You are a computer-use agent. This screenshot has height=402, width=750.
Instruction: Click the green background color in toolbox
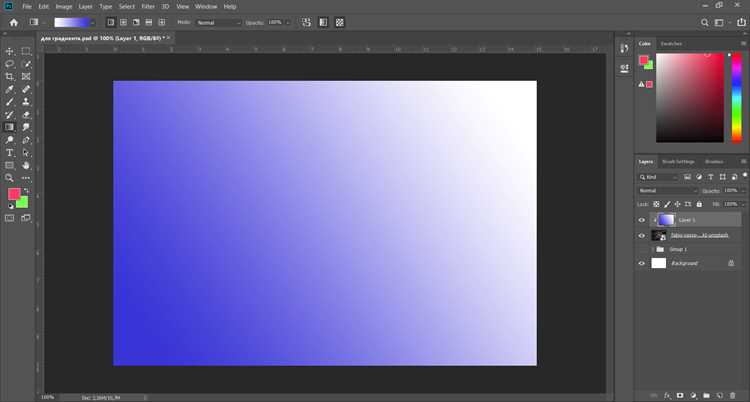click(23, 203)
